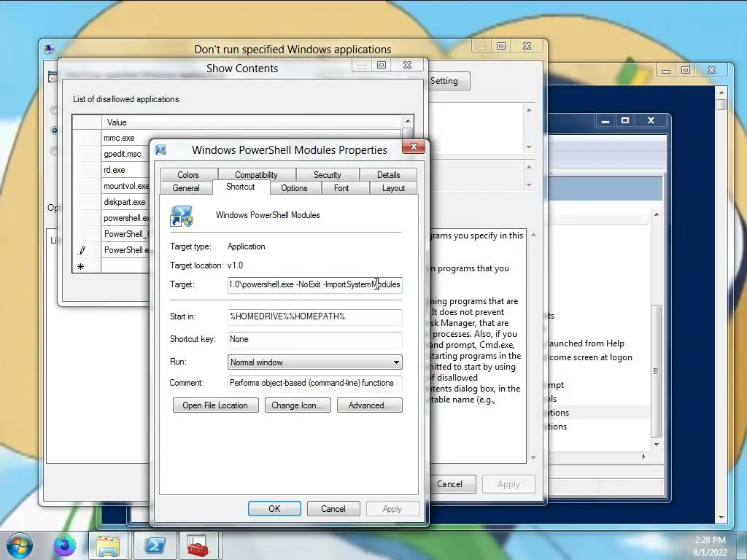This screenshot has width=747, height=560.
Task: Maximize the Show Contents dialog
Action: [382, 65]
